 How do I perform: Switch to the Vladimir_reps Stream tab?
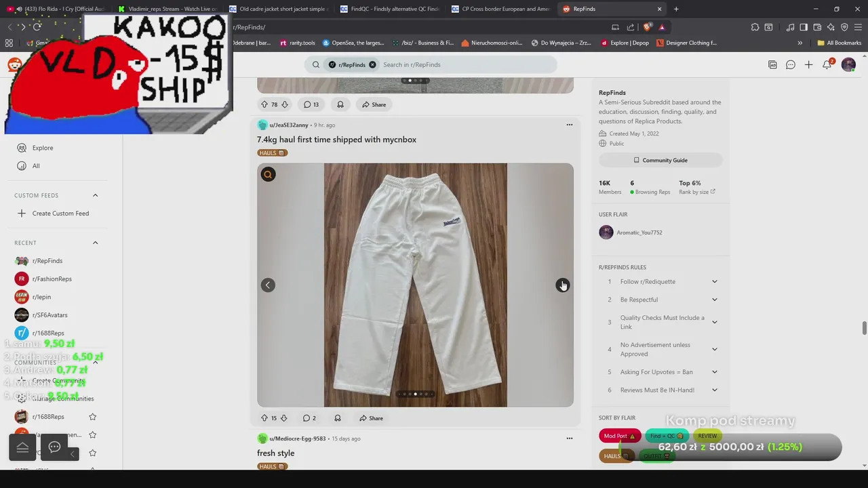[x=167, y=9]
